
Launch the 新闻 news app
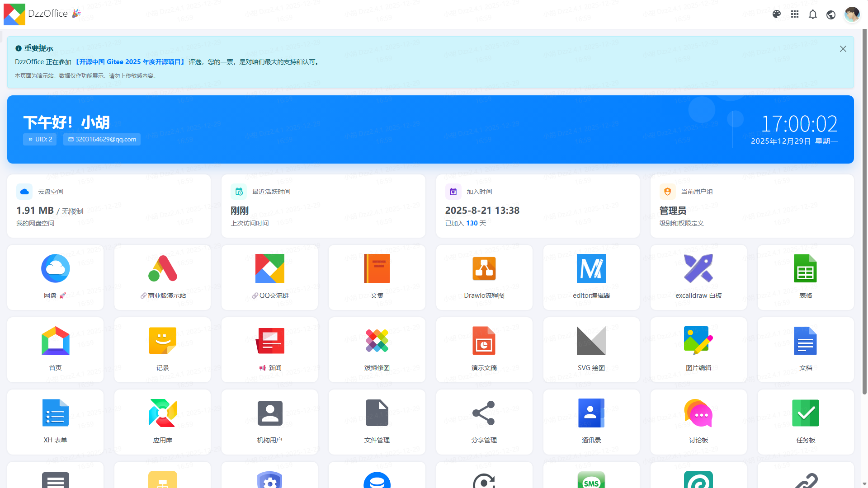(x=269, y=349)
